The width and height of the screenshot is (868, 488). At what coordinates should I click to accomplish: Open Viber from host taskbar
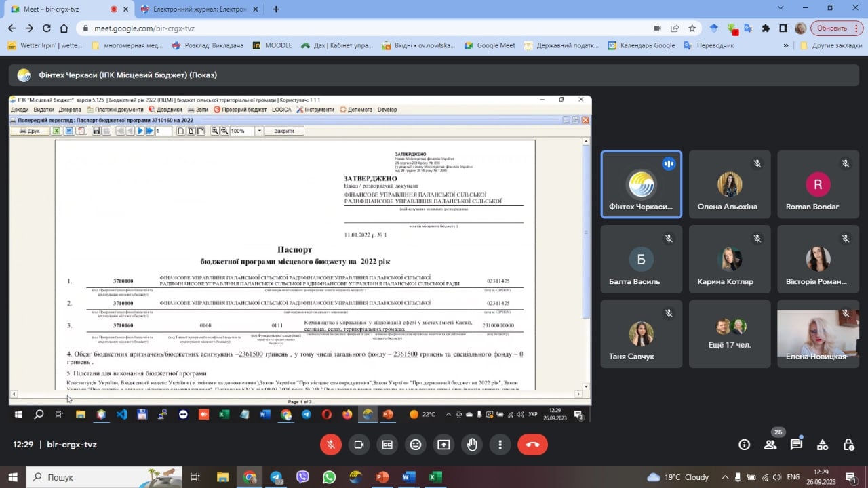coord(302,477)
